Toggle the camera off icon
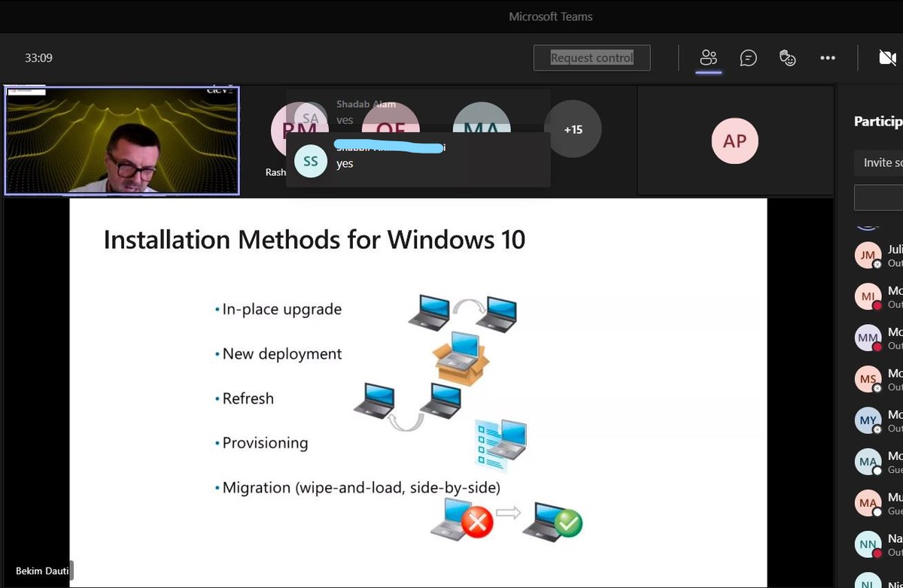The height and width of the screenshot is (588, 903). click(887, 58)
